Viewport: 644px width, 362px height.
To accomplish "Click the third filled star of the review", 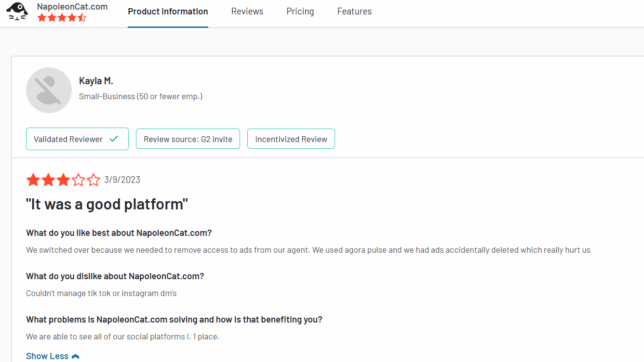I will coord(63,181).
